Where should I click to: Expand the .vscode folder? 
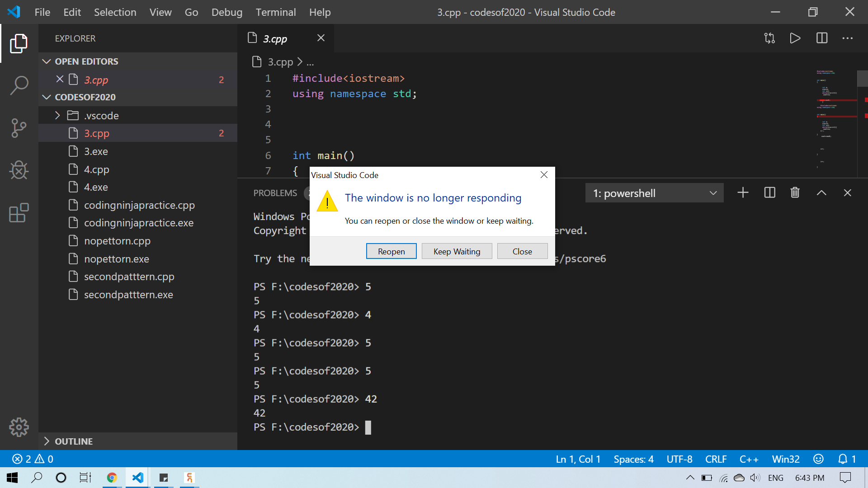57,116
